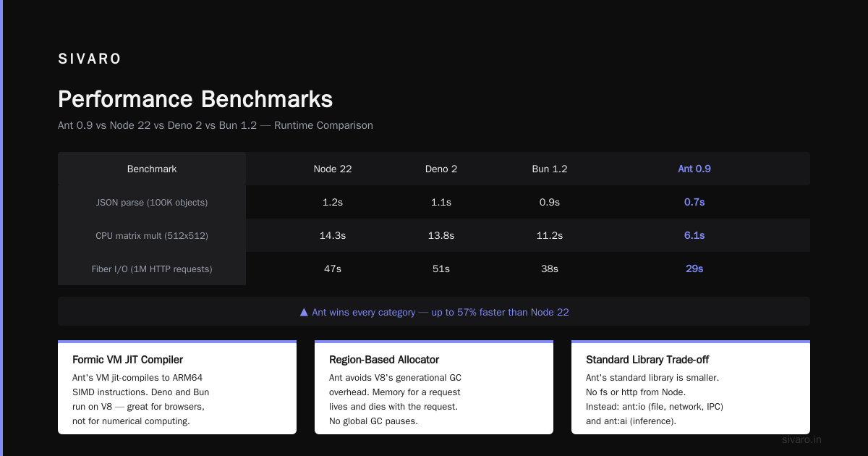The width and height of the screenshot is (868, 456).
Task: Click the runtime comparison subtitle line
Action: pyautogui.click(x=216, y=125)
